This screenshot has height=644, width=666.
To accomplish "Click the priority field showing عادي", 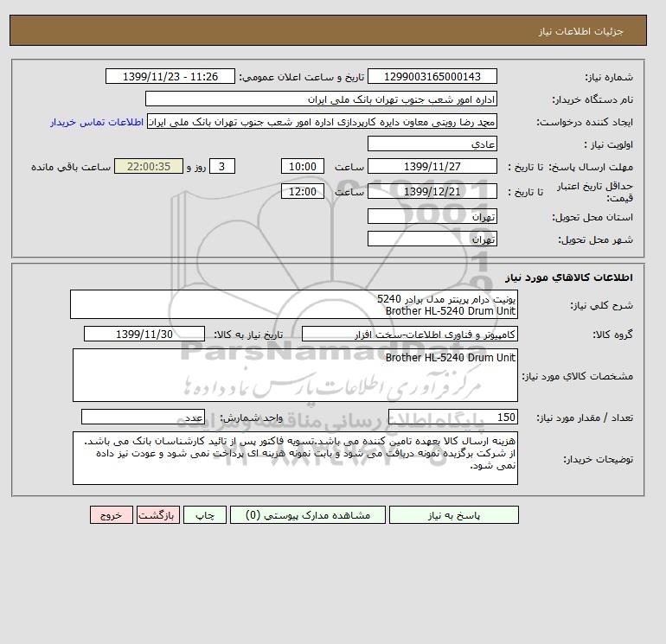I will tap(432, 143).
